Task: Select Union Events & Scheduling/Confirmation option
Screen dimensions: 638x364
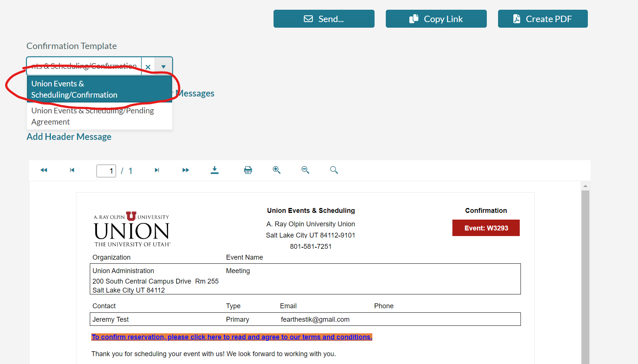Action: tap(100, 89)
